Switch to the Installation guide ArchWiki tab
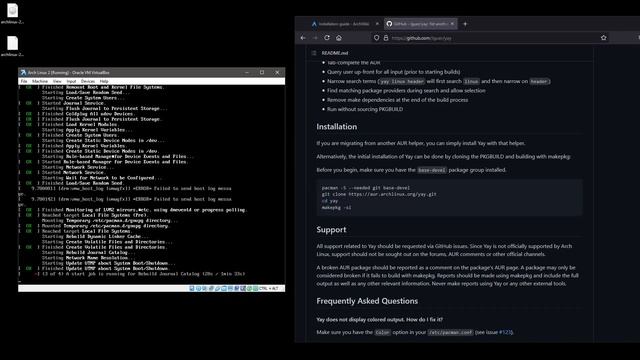Image resolution: width=640 pixels, height=360 pixels. coord(344,24)
